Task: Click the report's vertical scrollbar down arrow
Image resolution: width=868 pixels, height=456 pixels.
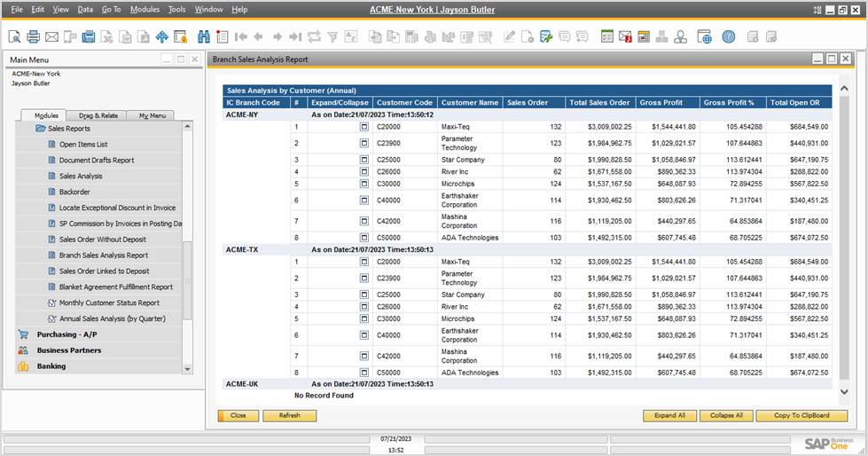Action: pos(843,391)
